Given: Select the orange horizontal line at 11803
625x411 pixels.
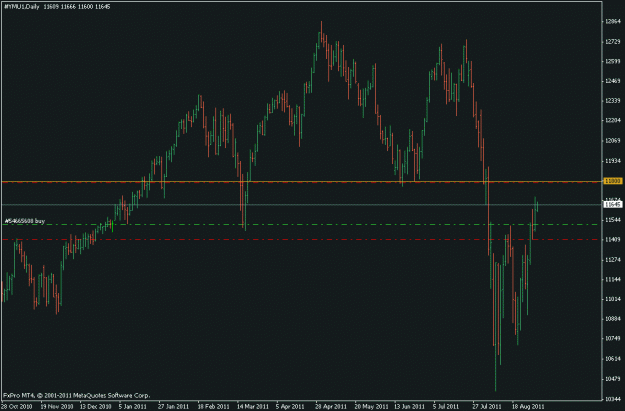Looking at the screenshot, I should tap(302, 182).
